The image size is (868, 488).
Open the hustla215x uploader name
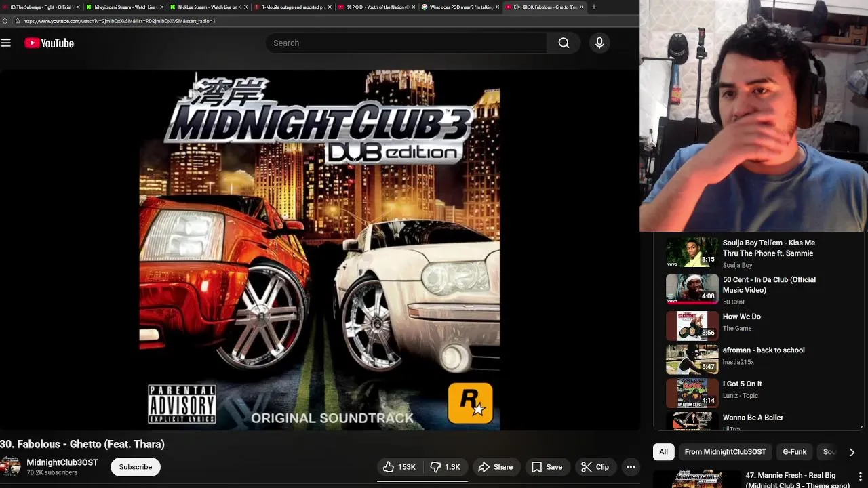pyautogui.click(x=738, y=362)
